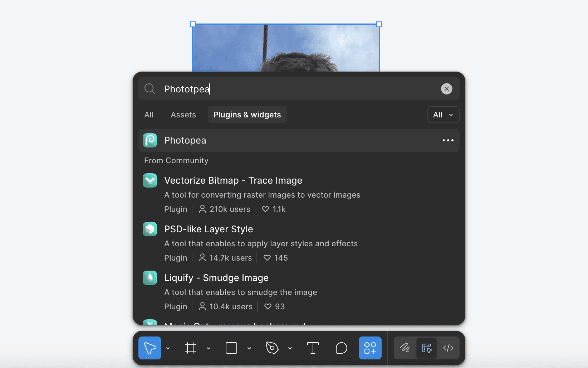Open the Photopea more options menu
588x368 pixels.
448,140
